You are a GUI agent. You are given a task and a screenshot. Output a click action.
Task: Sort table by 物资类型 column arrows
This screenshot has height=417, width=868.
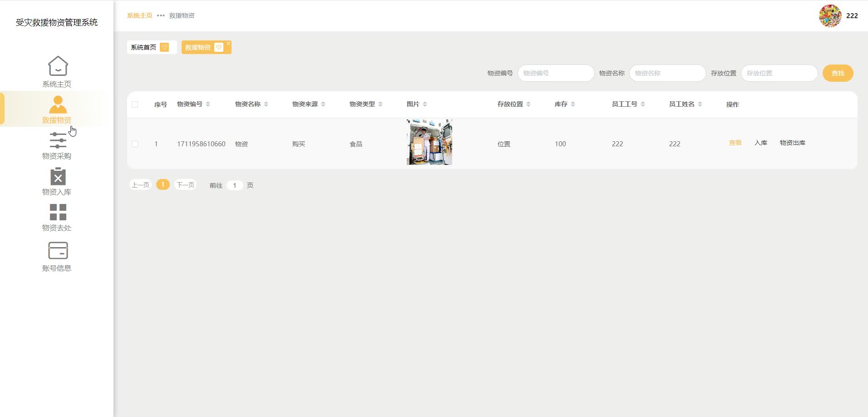coord(380,104)
